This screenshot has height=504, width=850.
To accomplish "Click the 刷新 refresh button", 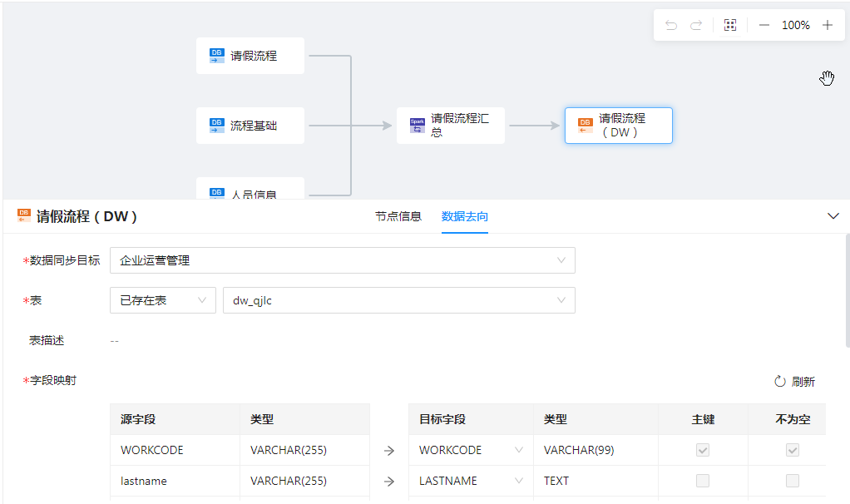I will click(794, 382).
